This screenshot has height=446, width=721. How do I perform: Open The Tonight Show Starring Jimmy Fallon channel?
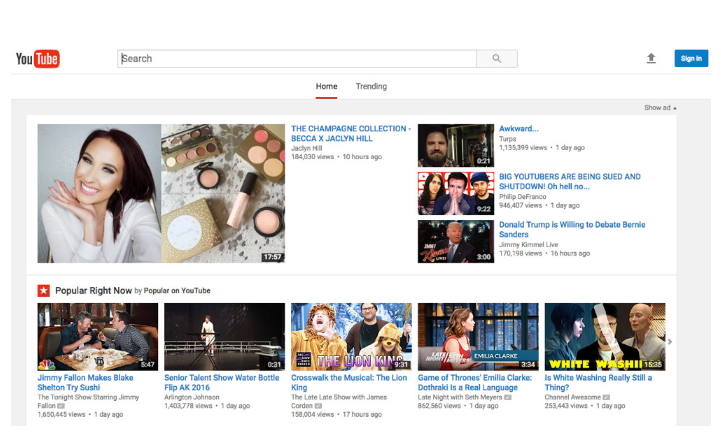point(88,401)
